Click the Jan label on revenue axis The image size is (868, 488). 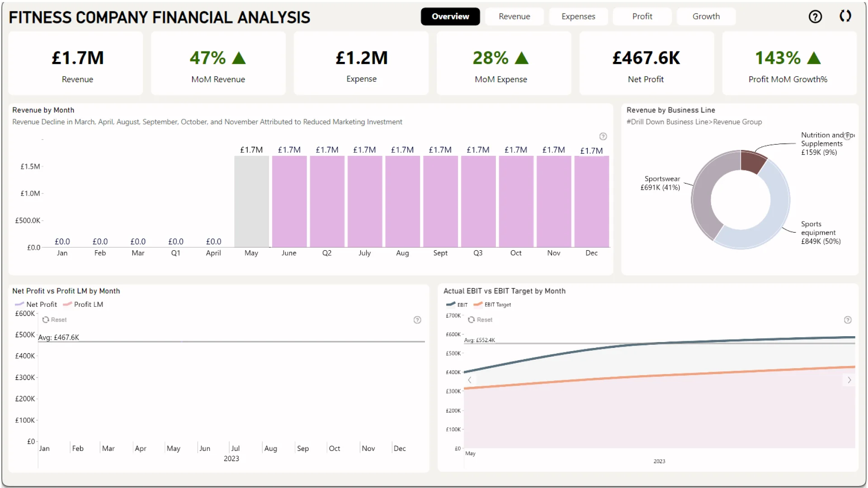coord(62,253)
